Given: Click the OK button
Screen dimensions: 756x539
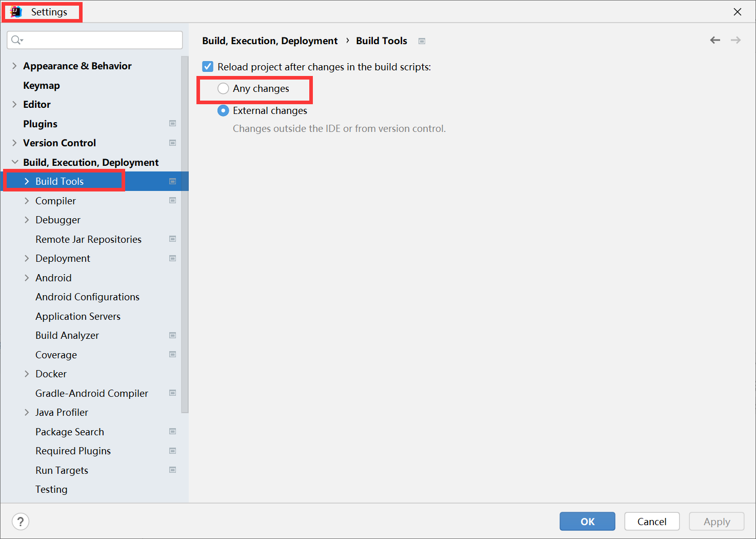Looking at the screenshot, I should [587, 522].
